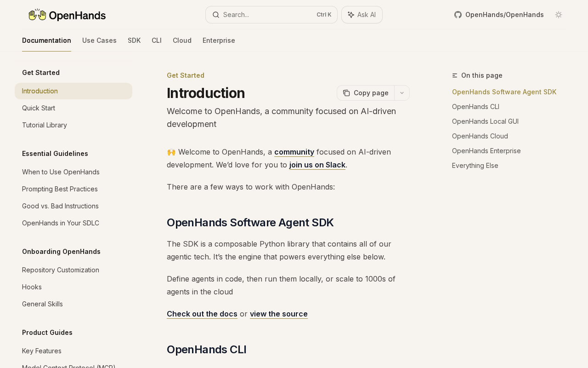This screenshot has width=588, height=368.
Task: Open the Enterprise tab
Action: point(219,40)
